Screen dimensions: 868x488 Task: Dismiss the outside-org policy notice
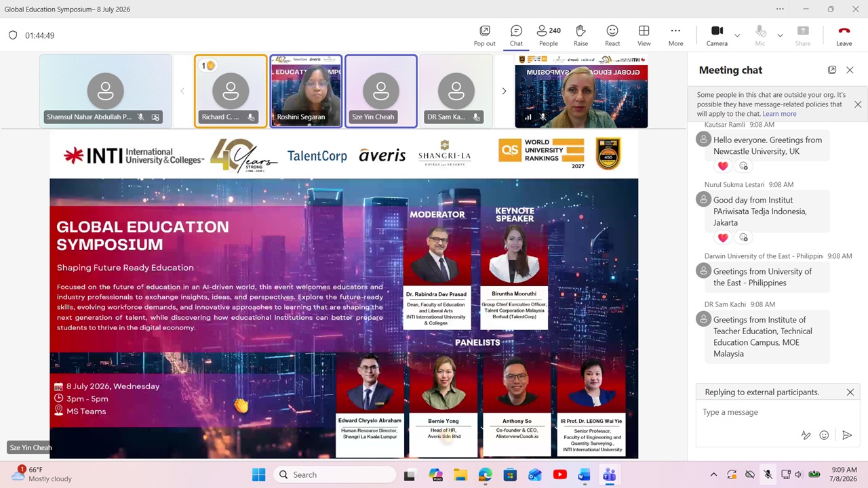tap(858, 104)
